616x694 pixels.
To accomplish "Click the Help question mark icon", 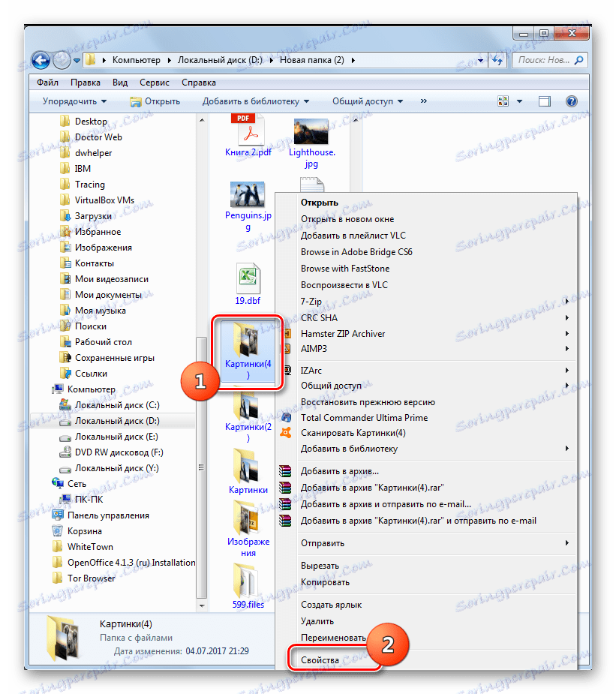I will coord(572,101).
